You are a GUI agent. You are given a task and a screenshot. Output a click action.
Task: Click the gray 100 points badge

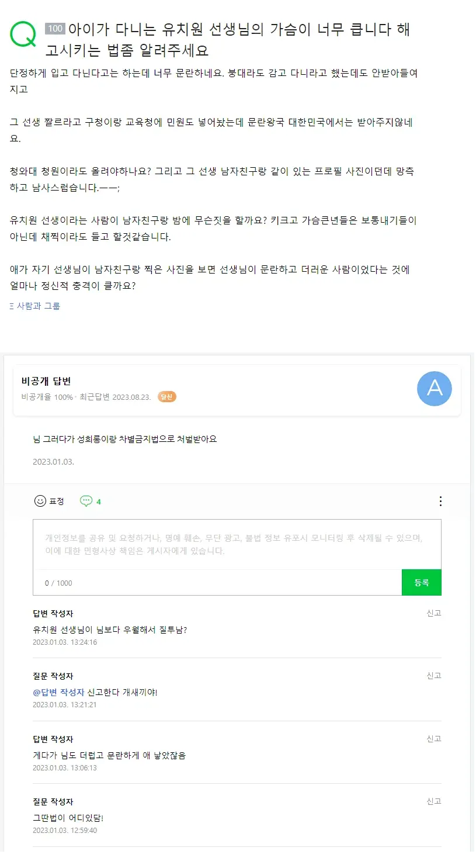click(x=55, y=29)
